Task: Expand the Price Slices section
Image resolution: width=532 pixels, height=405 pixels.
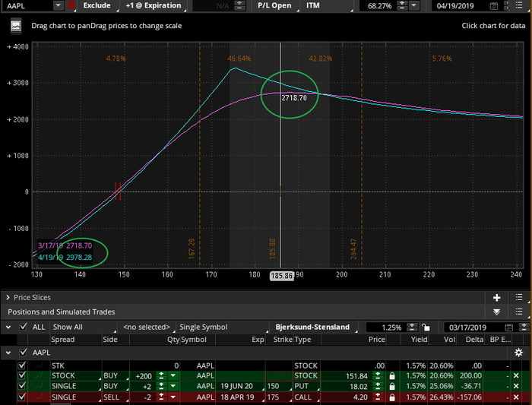Action: (x=8, y=297)
